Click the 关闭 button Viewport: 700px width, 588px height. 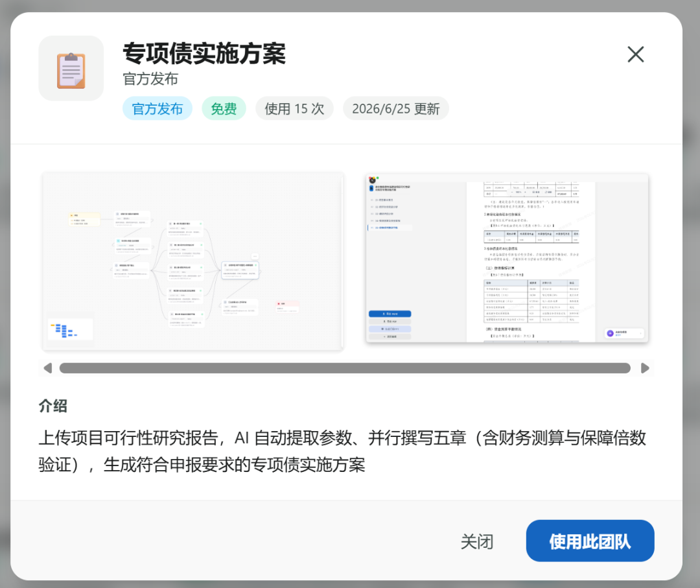point(477,541)
